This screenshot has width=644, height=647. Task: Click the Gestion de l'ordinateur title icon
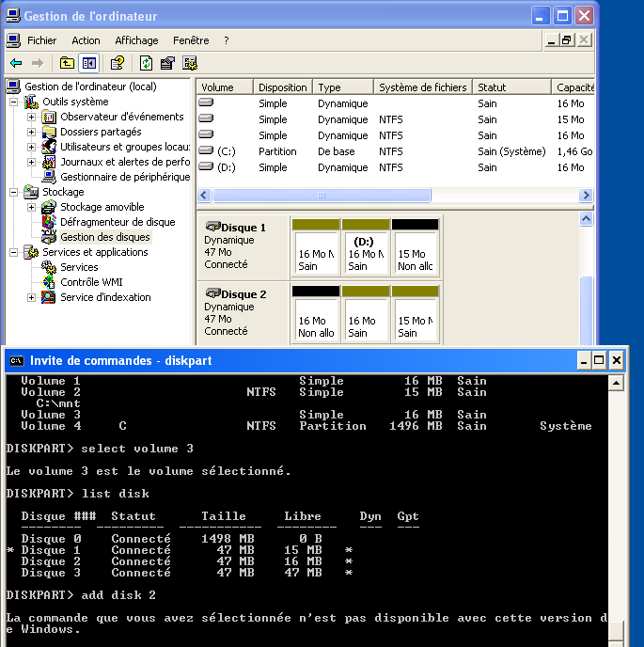point(13,16)
